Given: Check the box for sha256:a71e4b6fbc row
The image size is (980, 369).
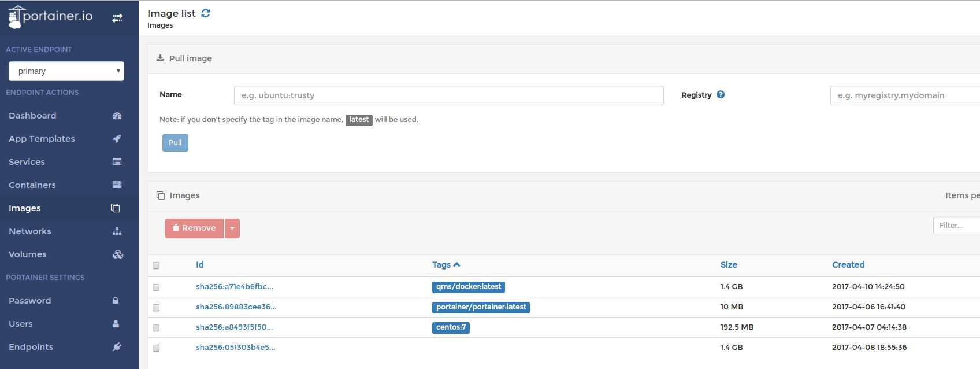Looking at the screenshot, I should coord(156,287).
